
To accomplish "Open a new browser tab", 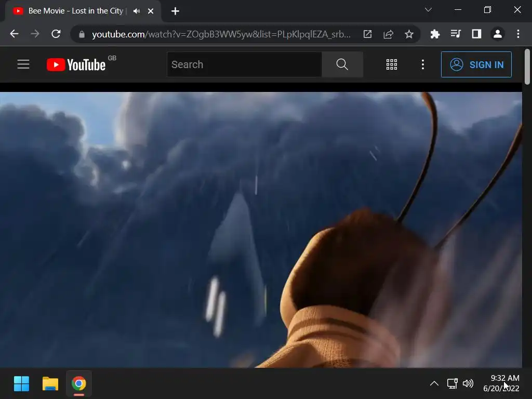I will coord(175,11).
